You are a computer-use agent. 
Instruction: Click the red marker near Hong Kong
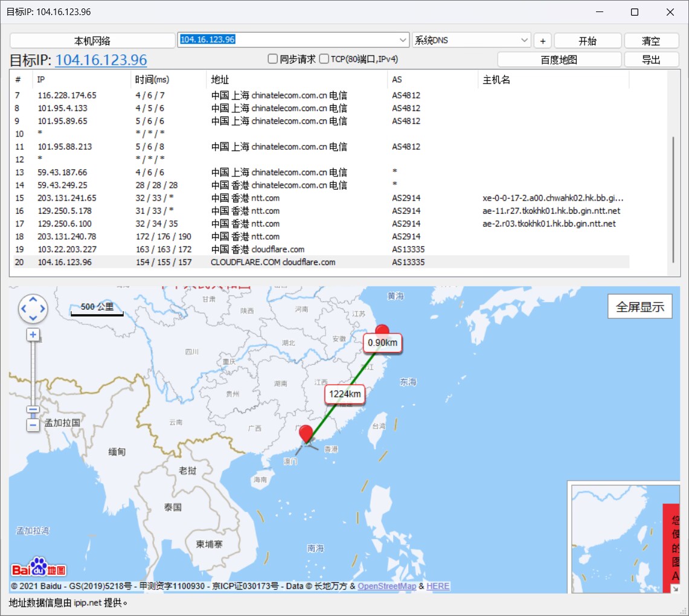306,434
